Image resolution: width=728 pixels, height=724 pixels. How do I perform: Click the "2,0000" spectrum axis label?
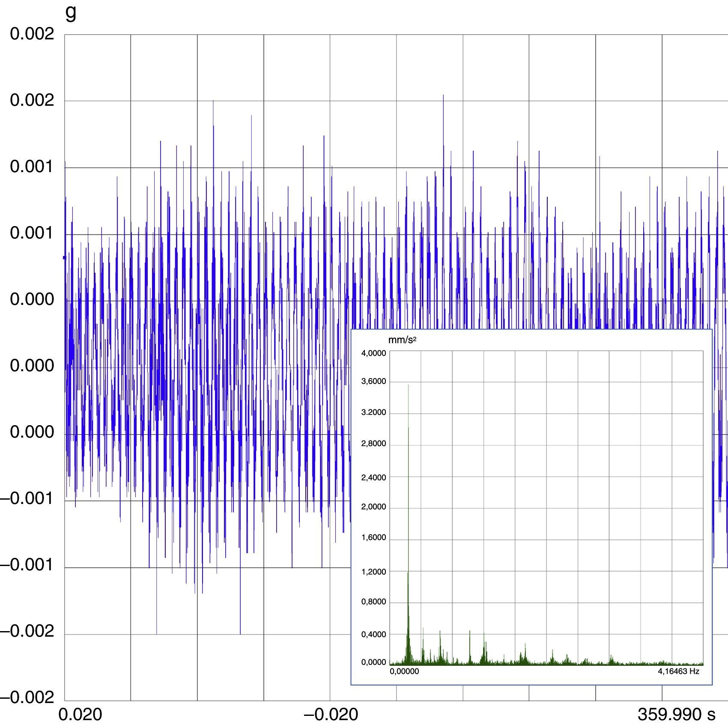pyautogui.click(x=373, y=507)
